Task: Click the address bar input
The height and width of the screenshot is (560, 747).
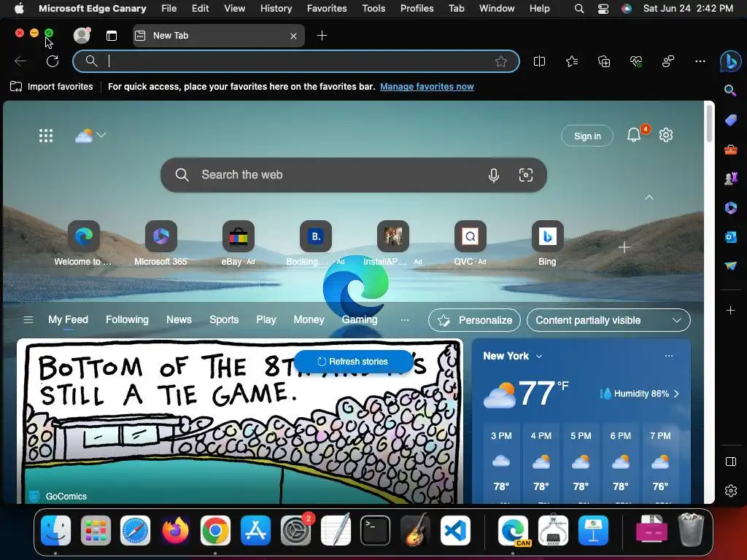Action: (x=295, y=61)
